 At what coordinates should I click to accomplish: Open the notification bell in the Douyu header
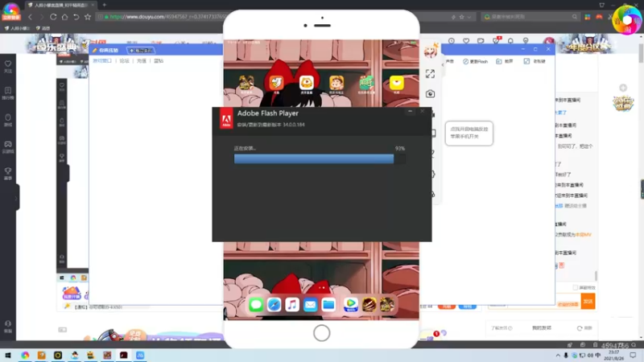pos(510,41)
